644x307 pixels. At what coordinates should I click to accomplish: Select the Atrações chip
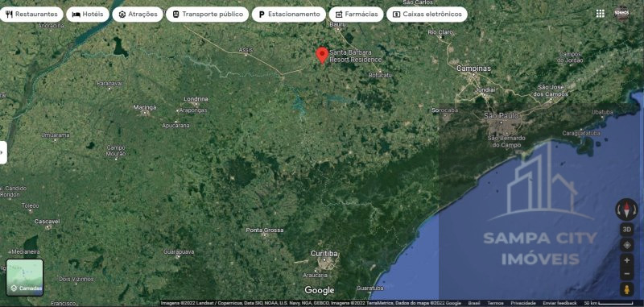point(138,14)
